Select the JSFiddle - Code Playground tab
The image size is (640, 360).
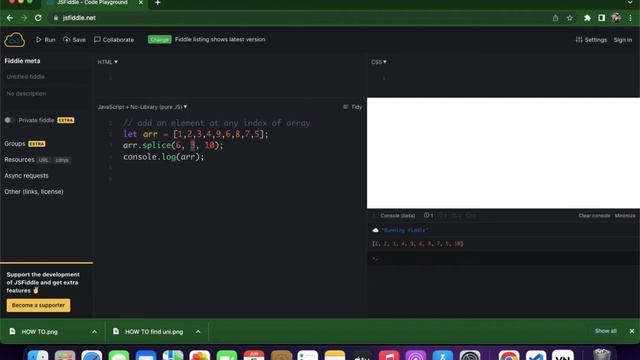tap(92, 2)
